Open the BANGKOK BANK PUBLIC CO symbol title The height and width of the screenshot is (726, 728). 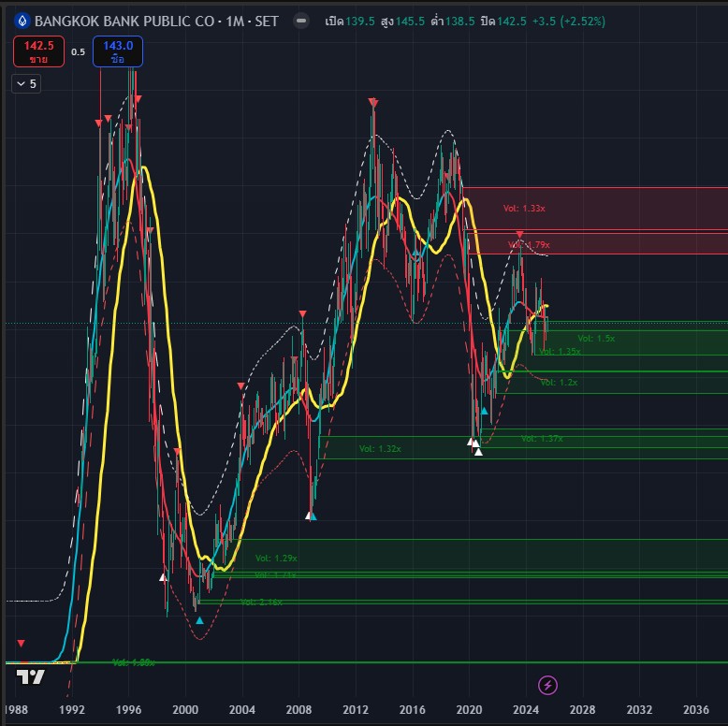pos(156,22)
